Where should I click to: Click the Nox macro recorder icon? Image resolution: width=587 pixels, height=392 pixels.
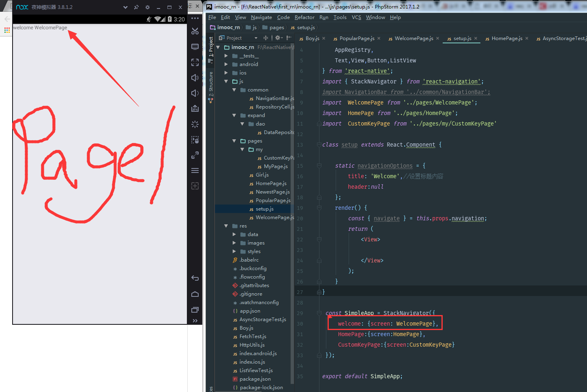coord(195,140)
